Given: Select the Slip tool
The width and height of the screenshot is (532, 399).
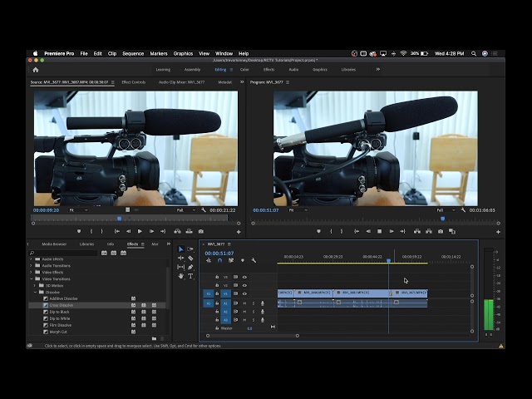Looking at the screenshot, I should (x=181, y=267).
